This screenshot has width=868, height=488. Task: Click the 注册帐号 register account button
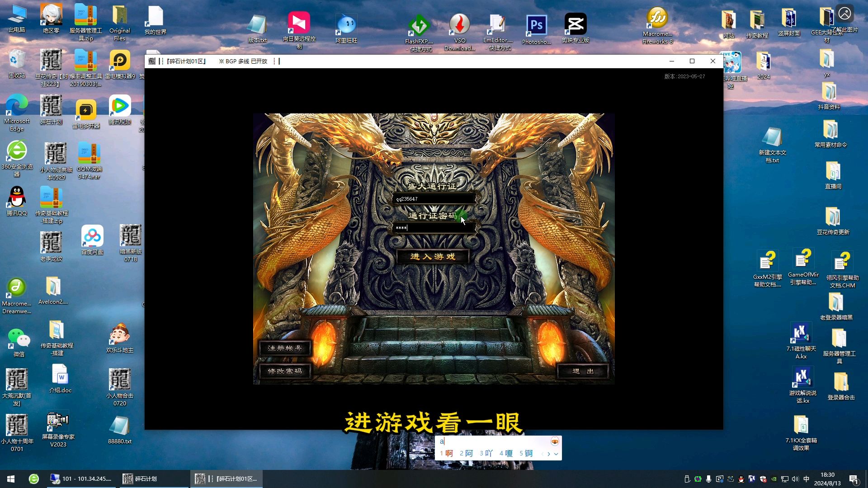[284, 348]
